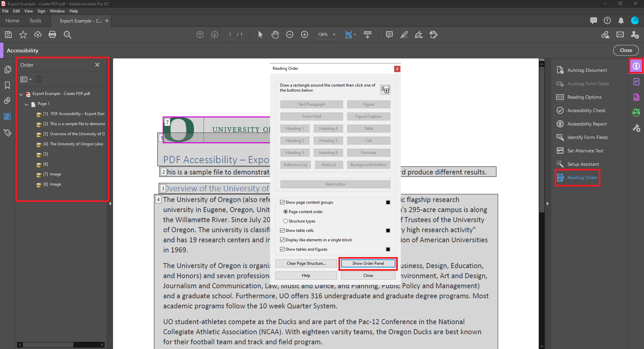The image size is (644, 349).
Task: Open the Order panel options dropdown
Action: 26,80
